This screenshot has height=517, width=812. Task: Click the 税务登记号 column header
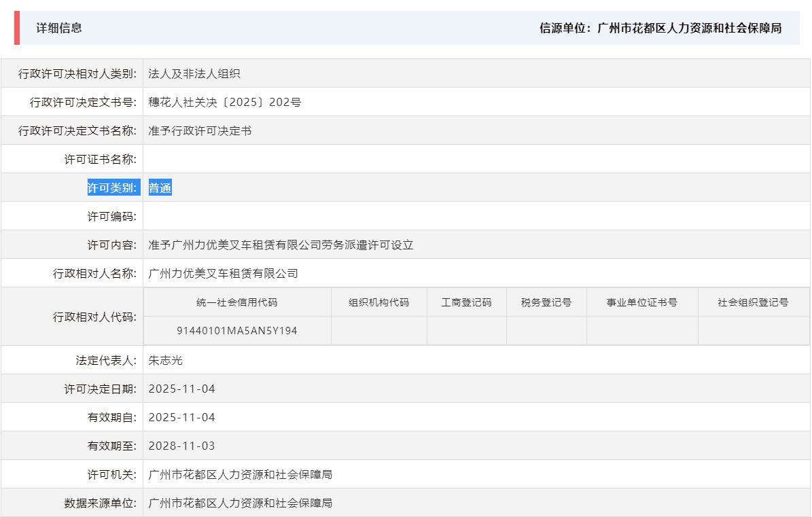click(x=546, y=302)
